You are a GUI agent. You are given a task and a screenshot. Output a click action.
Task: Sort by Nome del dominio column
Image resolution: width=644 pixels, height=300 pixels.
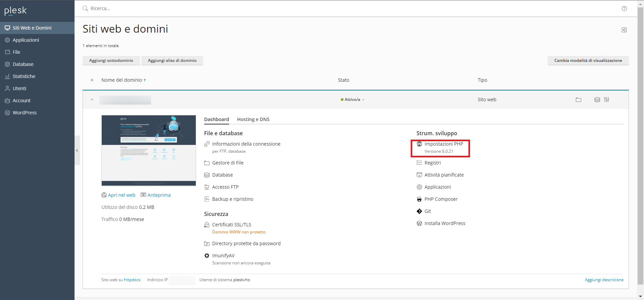[124, 80]
